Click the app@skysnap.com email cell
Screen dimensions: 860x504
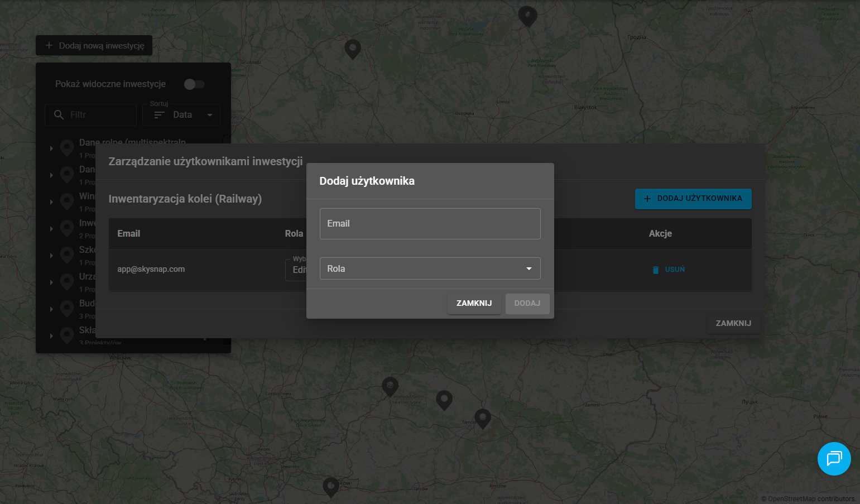coord(151,269)
